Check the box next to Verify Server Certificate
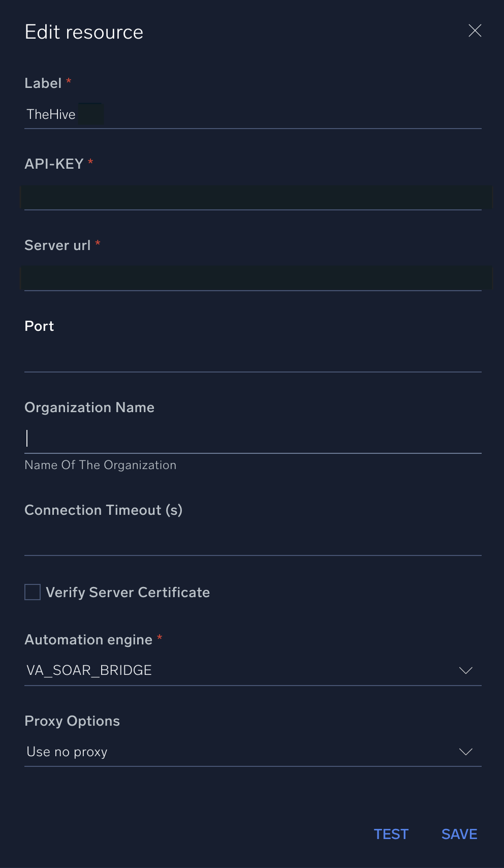This screenshot has height=868, width=504. [32, 592]
